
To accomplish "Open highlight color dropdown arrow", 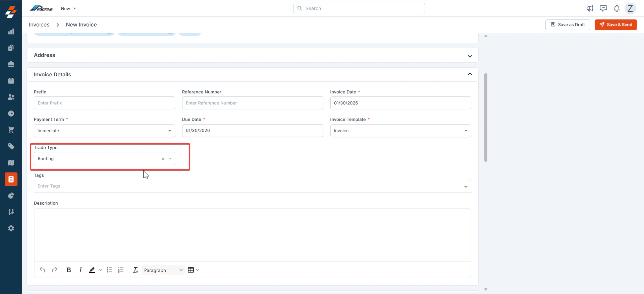I will click(x=101, y=270).
